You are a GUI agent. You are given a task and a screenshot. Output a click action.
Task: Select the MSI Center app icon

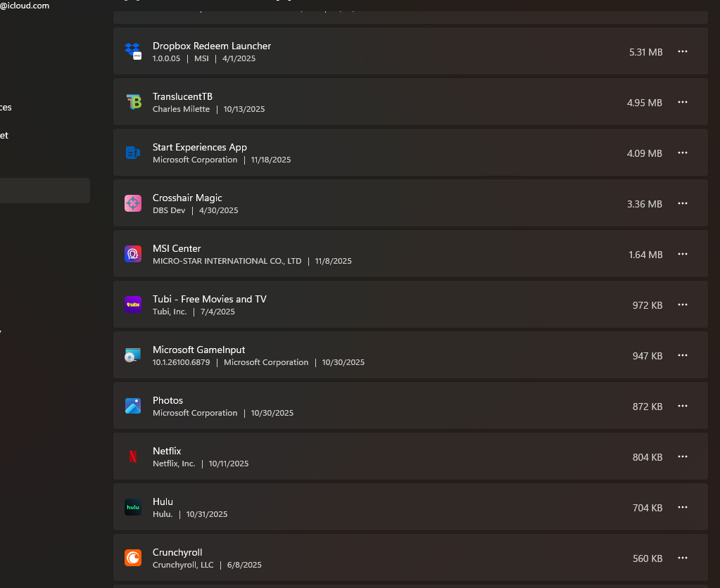[133, 254]
